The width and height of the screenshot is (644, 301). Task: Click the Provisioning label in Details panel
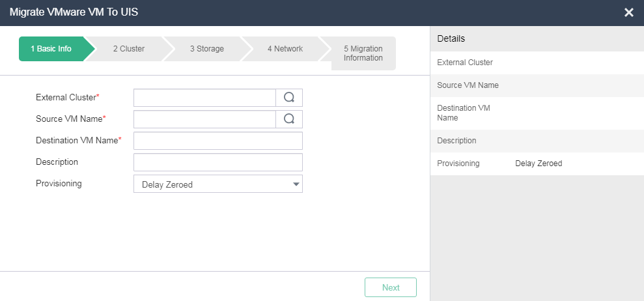pyautogui.click(x=458, y=164)
